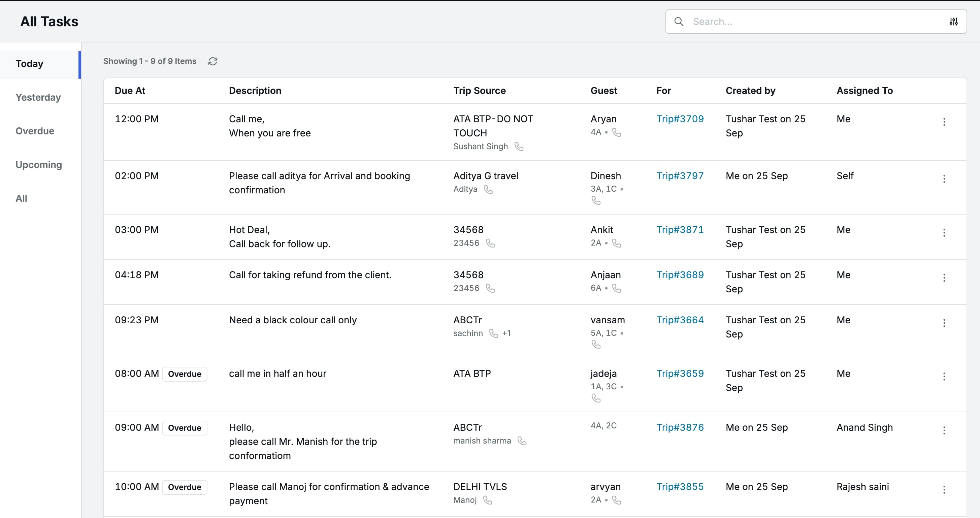Click the magnifying glass search icon
This screenshot has width=980, height=518.
[x=679, y=22]
